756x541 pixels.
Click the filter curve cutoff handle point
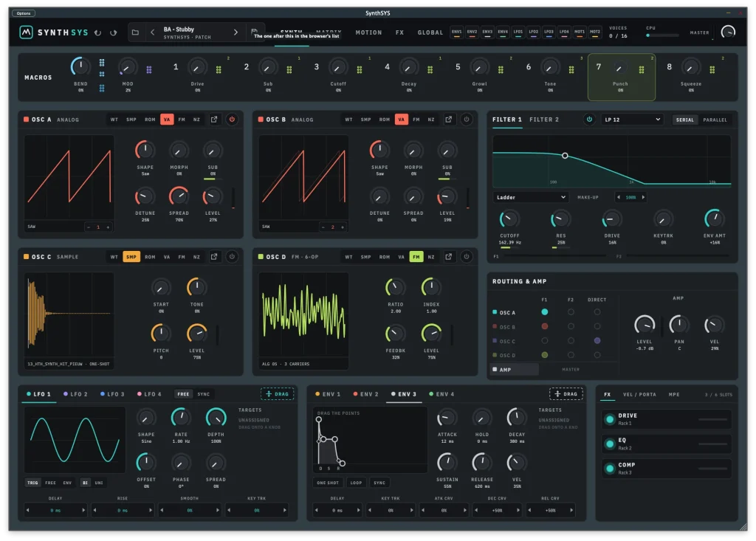(x=565, y=155)
